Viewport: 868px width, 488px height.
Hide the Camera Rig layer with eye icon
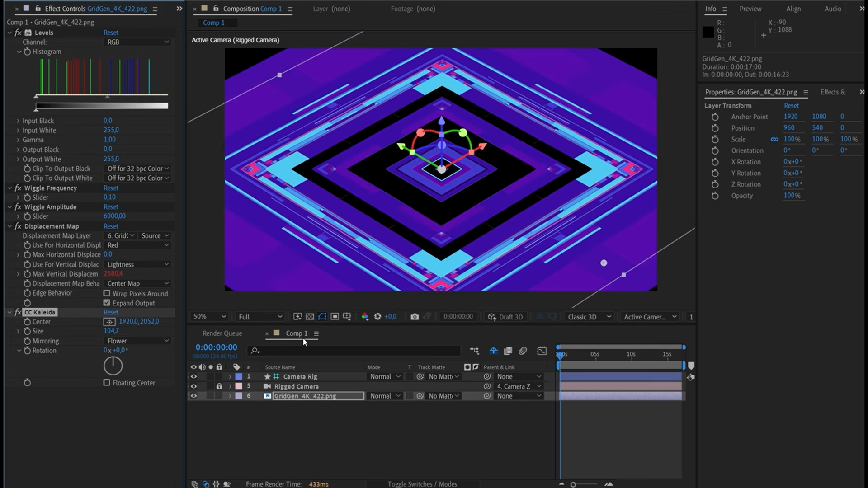point(193,376)
